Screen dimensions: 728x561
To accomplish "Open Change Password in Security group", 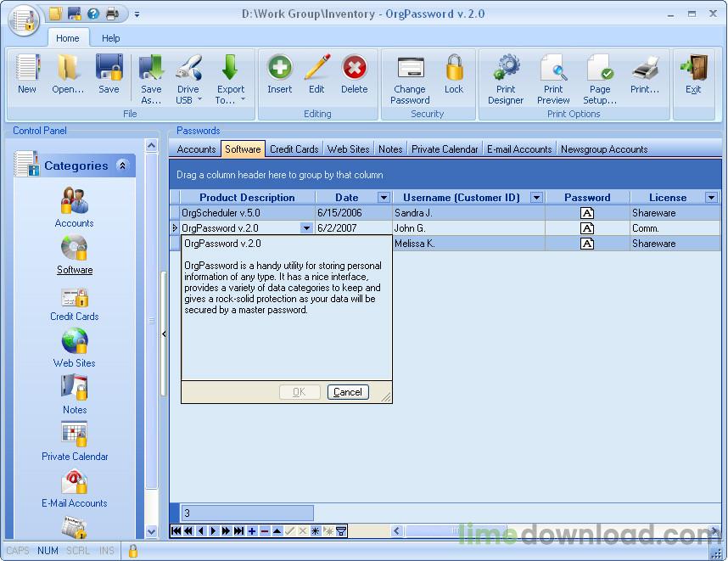I will [410, 79].
